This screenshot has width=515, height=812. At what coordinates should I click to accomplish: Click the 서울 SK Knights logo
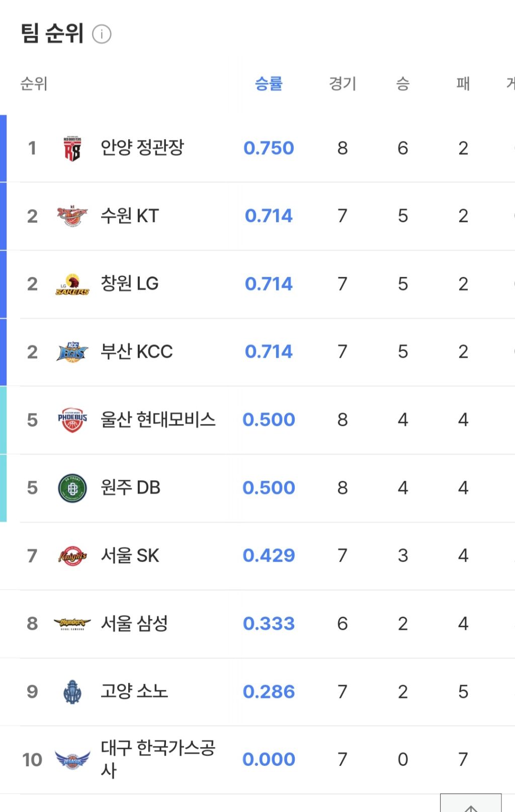pos(72,556)
